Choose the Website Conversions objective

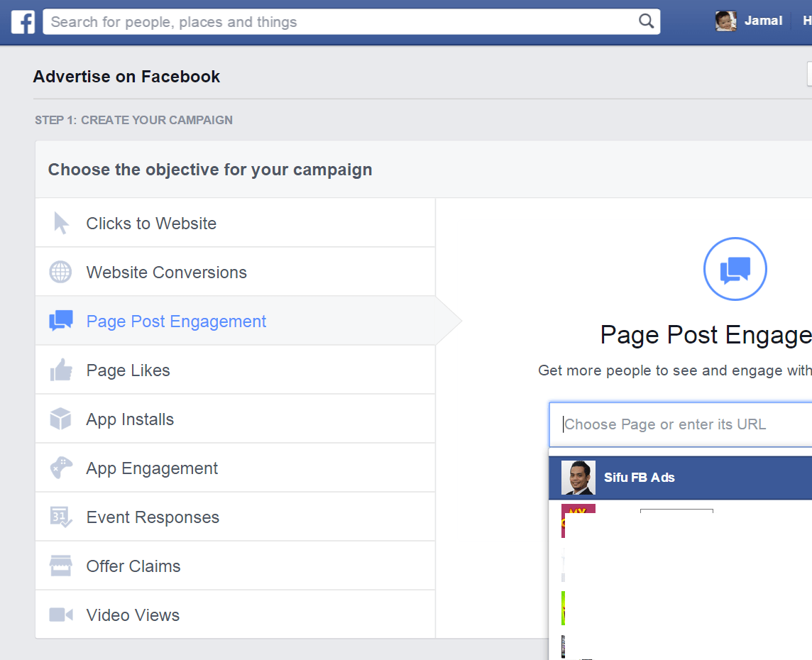click(235, 272)
